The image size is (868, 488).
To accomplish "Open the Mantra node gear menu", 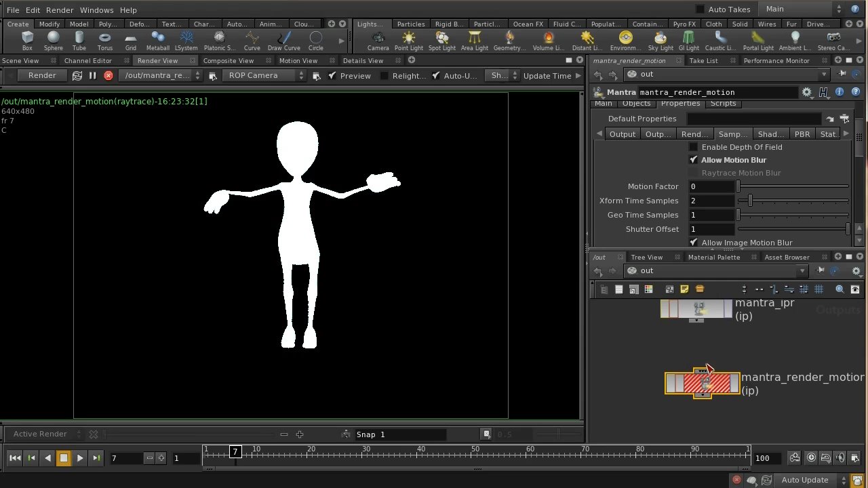I will [806, 92].
